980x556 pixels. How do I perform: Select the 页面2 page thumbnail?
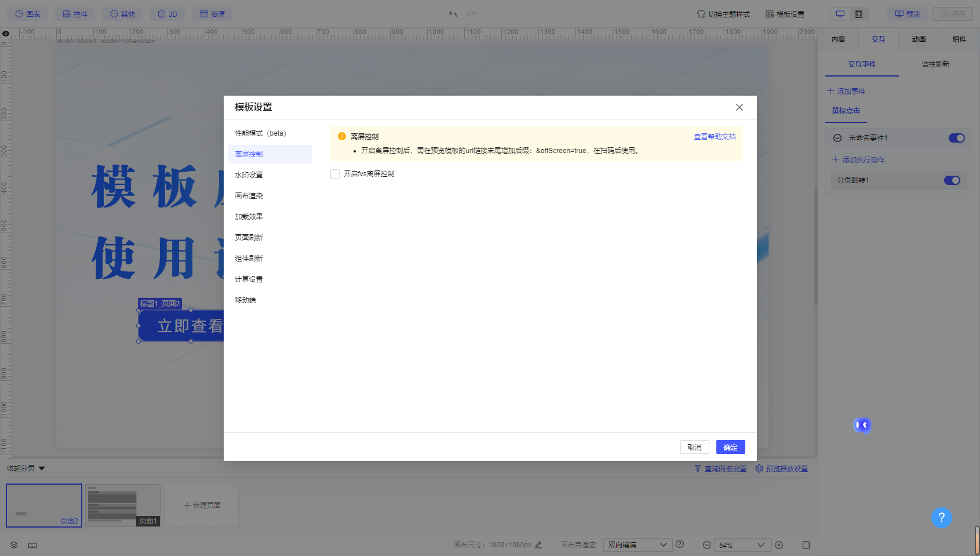pos(44,506)
